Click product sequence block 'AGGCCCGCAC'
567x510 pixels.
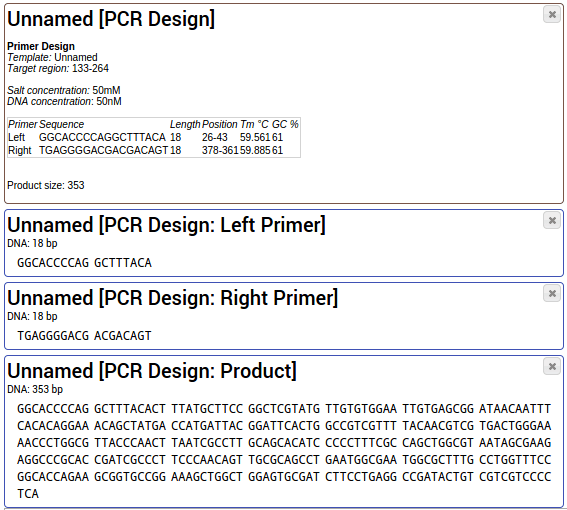pyautogui.click(x=53, y=460)
